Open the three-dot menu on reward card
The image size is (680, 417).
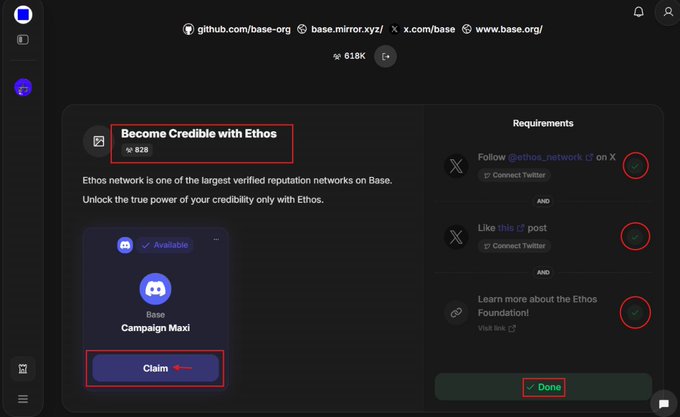pyautogui.click(x=216, y=239)
